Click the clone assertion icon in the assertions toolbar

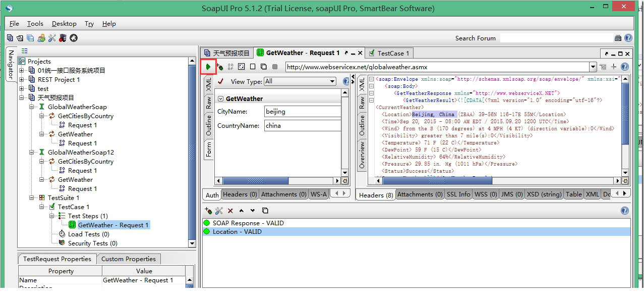pos(265,211)
